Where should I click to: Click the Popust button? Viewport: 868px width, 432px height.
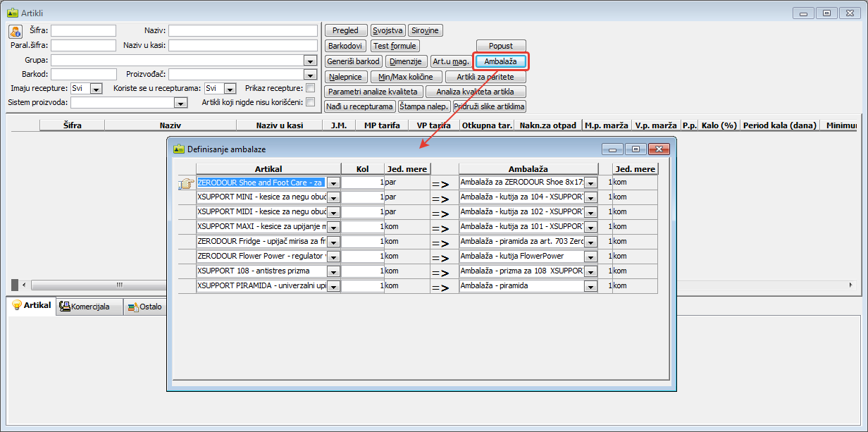click(x=501, y=46)
